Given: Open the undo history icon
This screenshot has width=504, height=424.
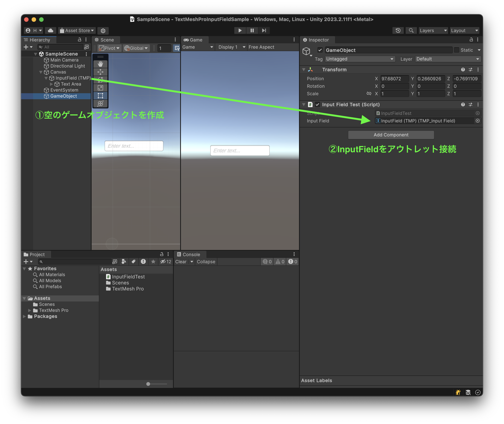Looking at the screenshot, I should pos(398,30).
